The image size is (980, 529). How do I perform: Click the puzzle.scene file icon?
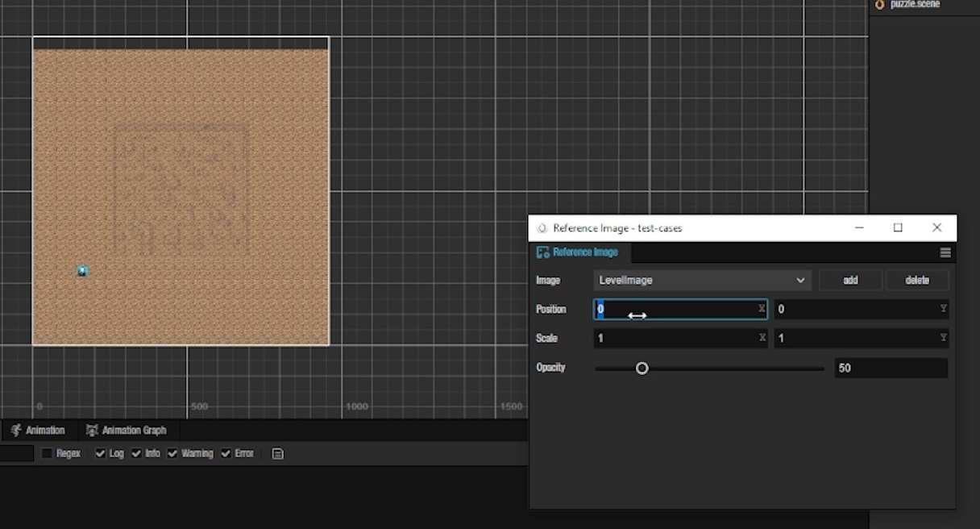coord(879,5)
